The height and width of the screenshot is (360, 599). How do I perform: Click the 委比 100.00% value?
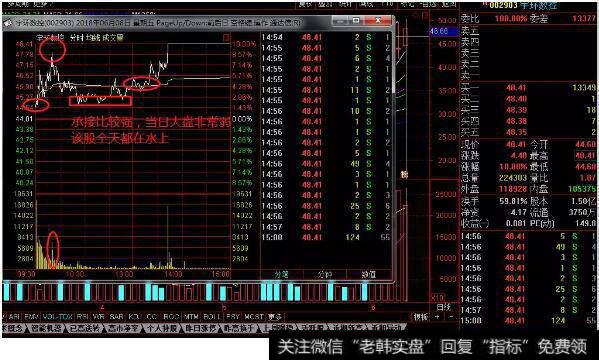(511, 18)
